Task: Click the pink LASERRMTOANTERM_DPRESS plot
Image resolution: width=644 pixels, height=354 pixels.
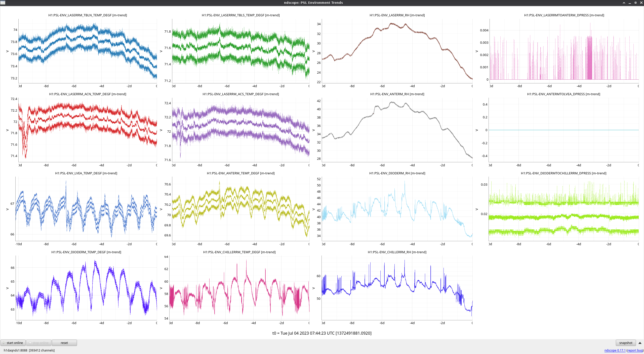Action: [563, 51]
